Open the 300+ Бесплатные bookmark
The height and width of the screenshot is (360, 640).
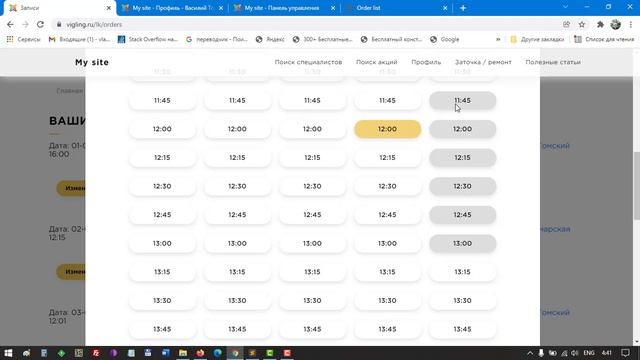point(322,40)
